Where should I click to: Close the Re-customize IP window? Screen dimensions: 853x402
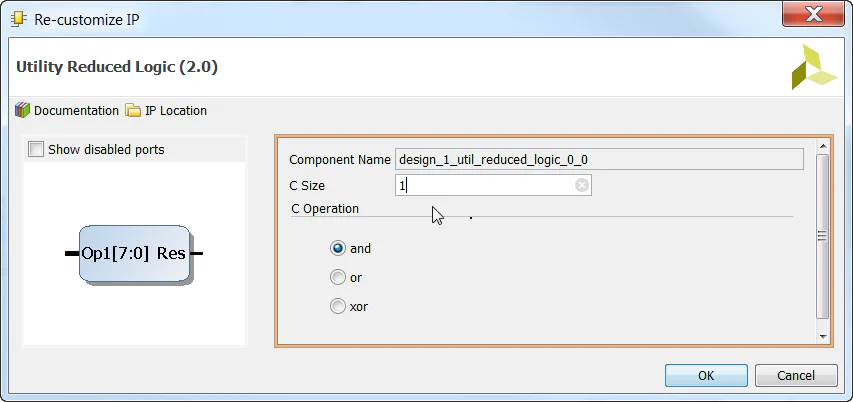click(x=813, y=15)
